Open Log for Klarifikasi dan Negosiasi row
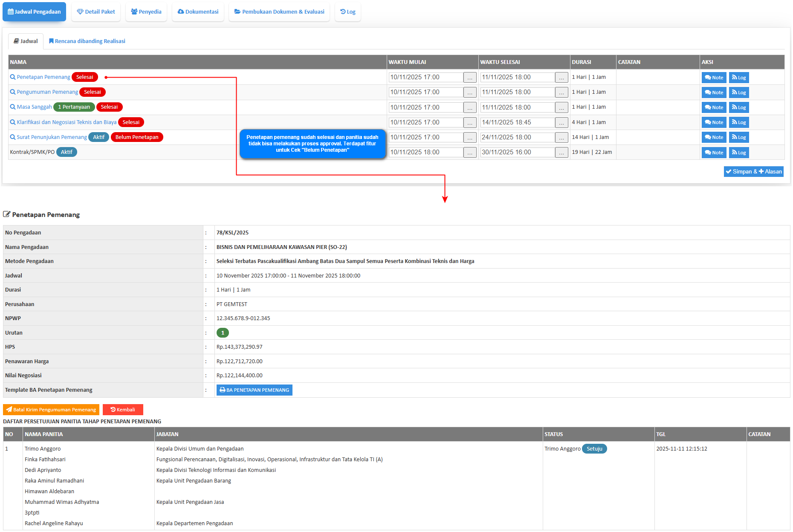Screen dimensions: 793x532 pyautogui.click(x=738, y=122)
